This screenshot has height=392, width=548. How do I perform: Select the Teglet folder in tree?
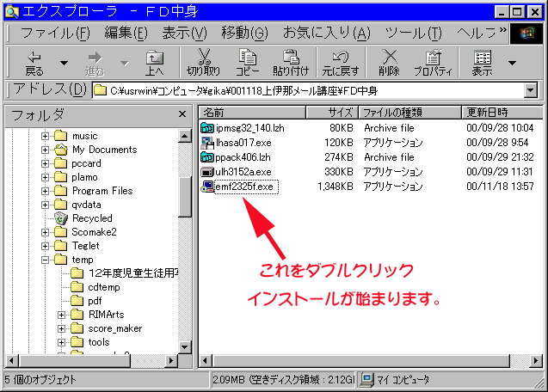[86, 246]
